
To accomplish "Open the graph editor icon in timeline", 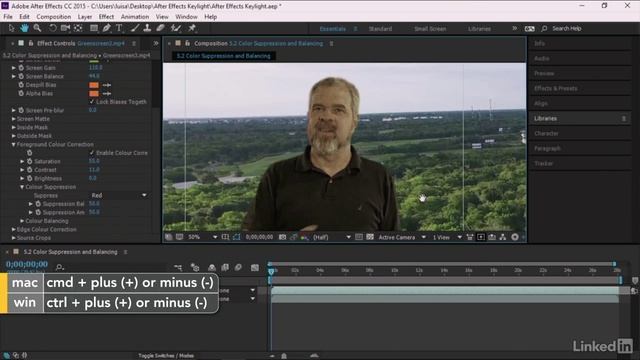I will pyautogui.click(x=255, y=268).
